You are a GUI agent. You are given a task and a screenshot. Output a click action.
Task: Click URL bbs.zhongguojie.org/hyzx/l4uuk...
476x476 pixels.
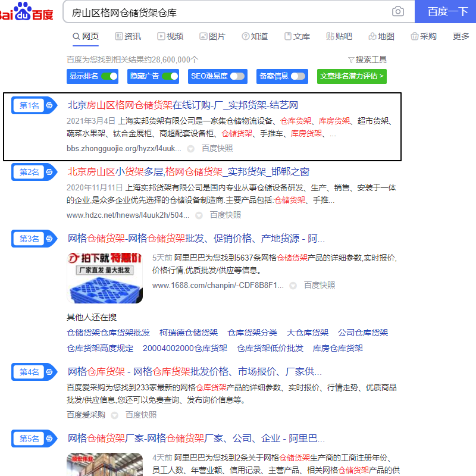pos(124,148)
